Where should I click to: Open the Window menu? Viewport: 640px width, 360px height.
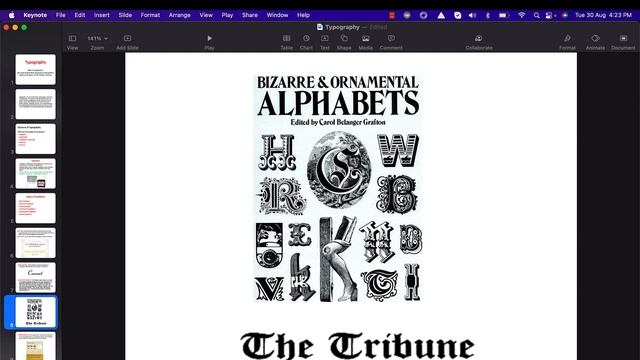pyautogui.click(x=277, y=15)
